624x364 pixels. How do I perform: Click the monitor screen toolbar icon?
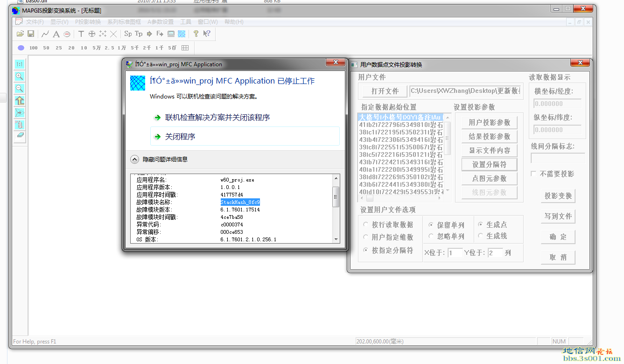pos(171,34)
